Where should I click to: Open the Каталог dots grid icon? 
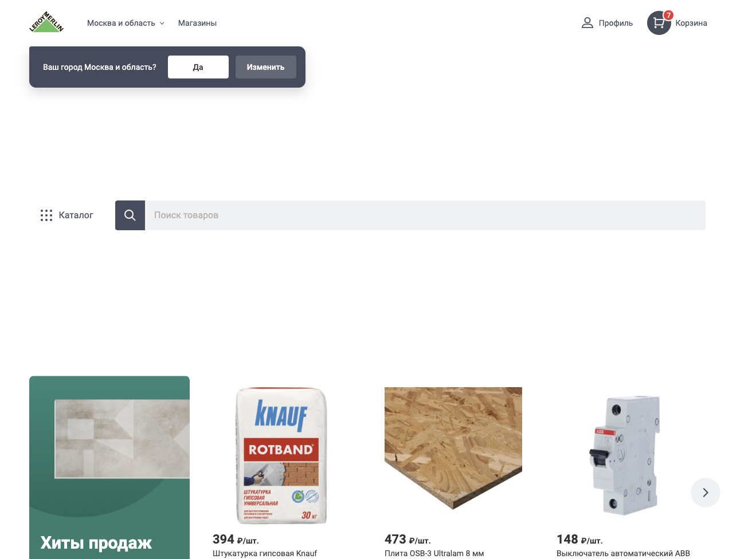(x=46, y=215)
